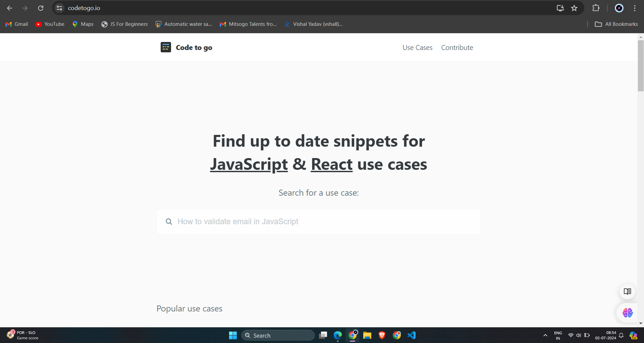Open Mitsogo Talents bookmark
644x343 pixels.
pyautogui.click(x=248, y=24)
